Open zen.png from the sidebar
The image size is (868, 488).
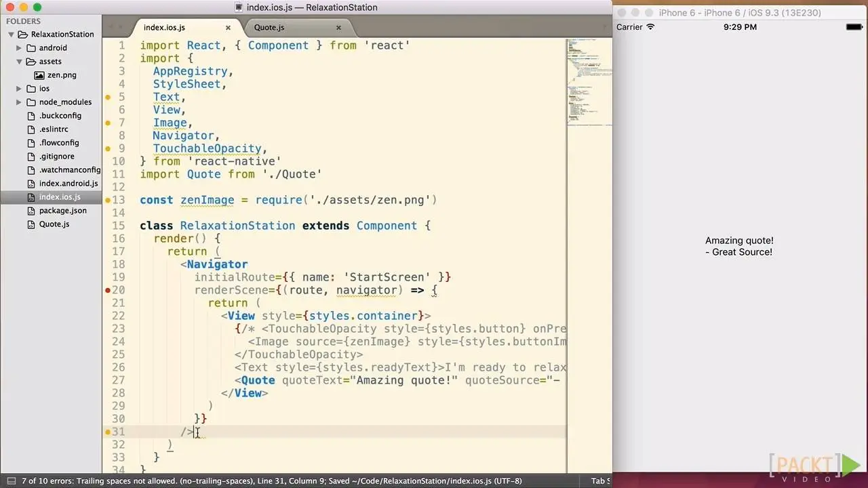pos(62,75)
